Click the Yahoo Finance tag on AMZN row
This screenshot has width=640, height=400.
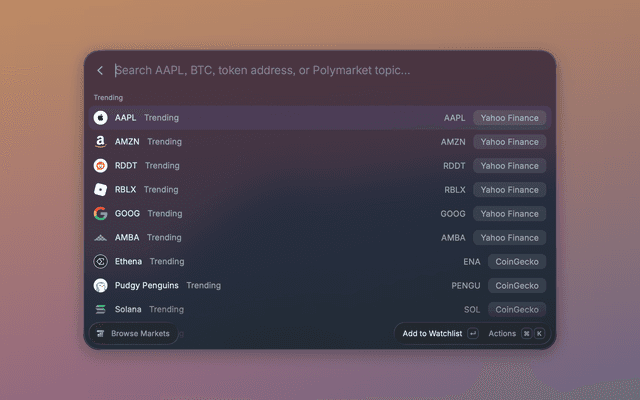point(509,142)
